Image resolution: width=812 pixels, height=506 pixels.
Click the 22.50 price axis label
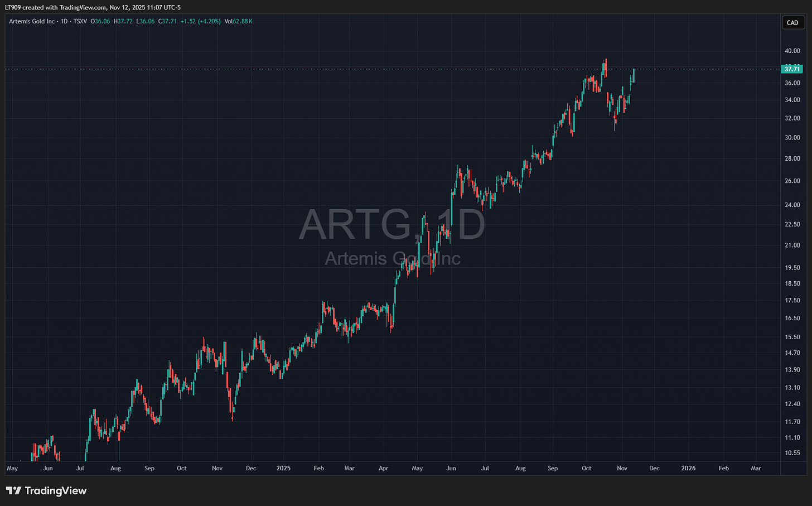(x=792, y=225)
